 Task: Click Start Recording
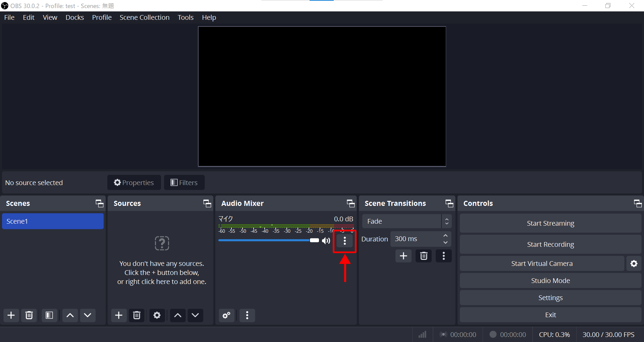coord(550,244)
